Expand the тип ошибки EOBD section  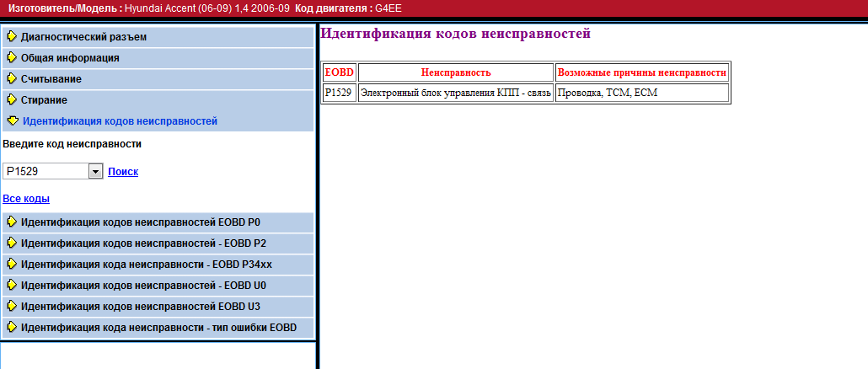[x=158, y=328]
